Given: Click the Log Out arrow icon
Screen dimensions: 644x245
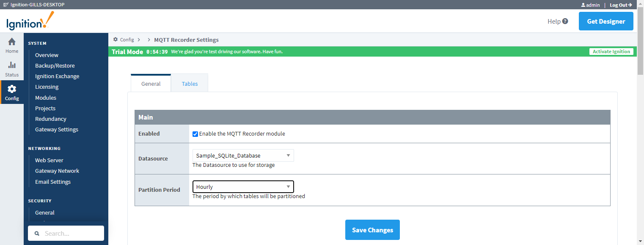Looking at the screenshot, I should click(630, 5).
